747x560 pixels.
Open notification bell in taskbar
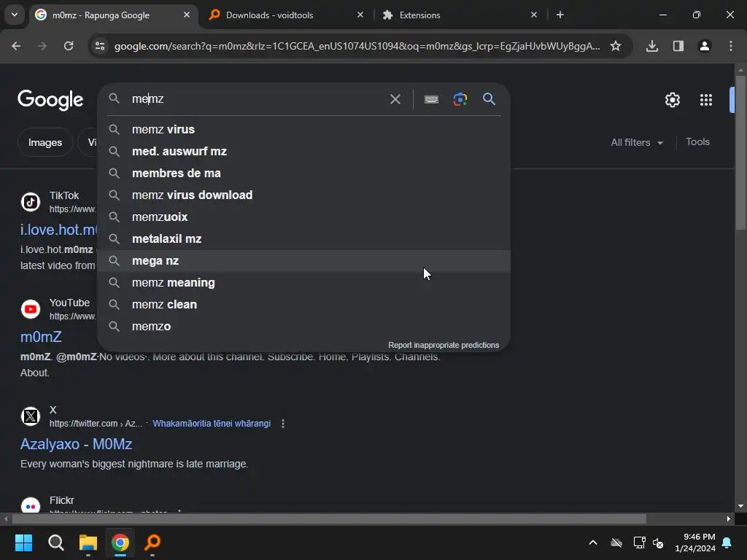pyautogui.click(x=727, y=542)
